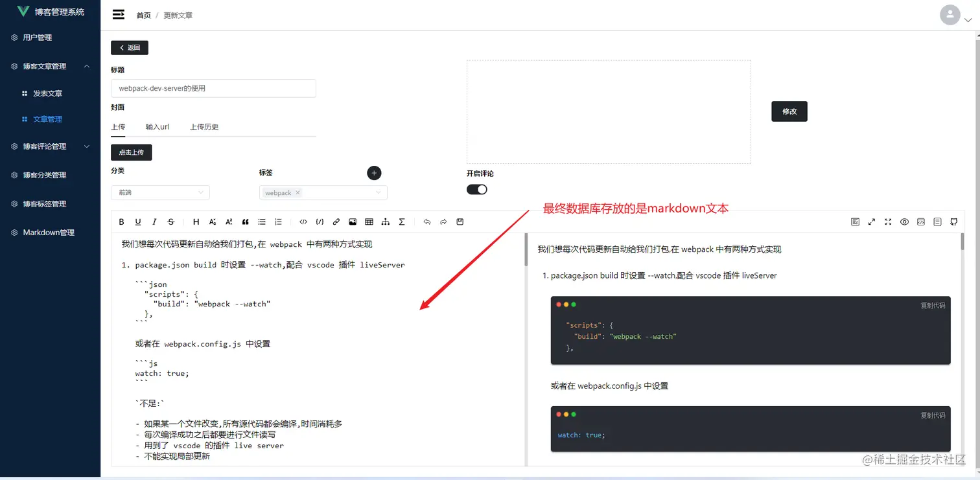Insert an image via picture icon
This screenshot has height=480, width=980.
pos(353,222)
